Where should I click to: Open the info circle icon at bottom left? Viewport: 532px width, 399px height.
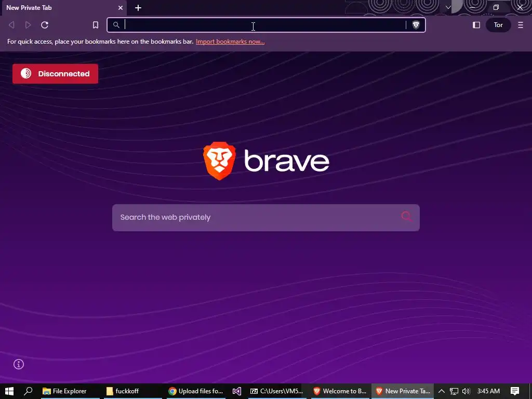click(19, 364)
